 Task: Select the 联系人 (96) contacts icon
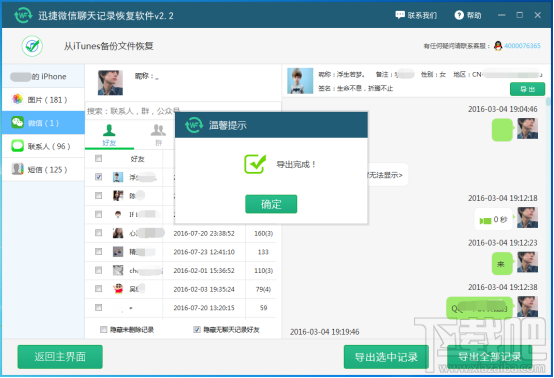tap(17, 146)
